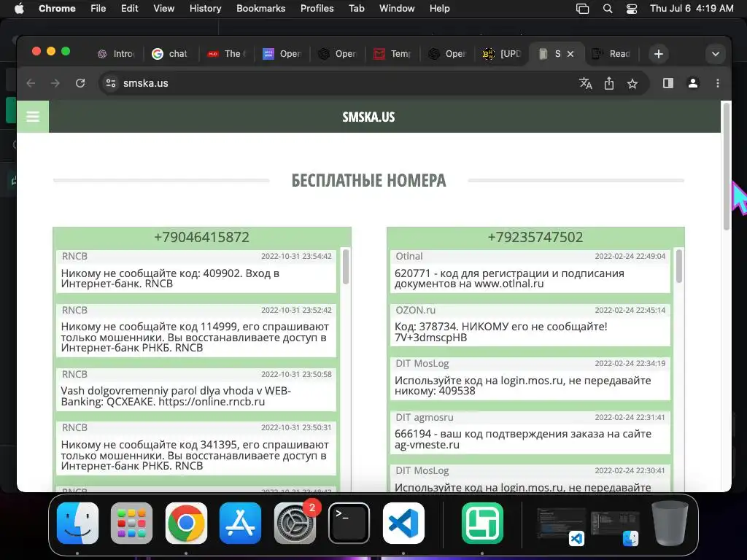This screenshot has width=747, height=560.
Task: Bookmark this tab with the star
Action: coord(632,84)
